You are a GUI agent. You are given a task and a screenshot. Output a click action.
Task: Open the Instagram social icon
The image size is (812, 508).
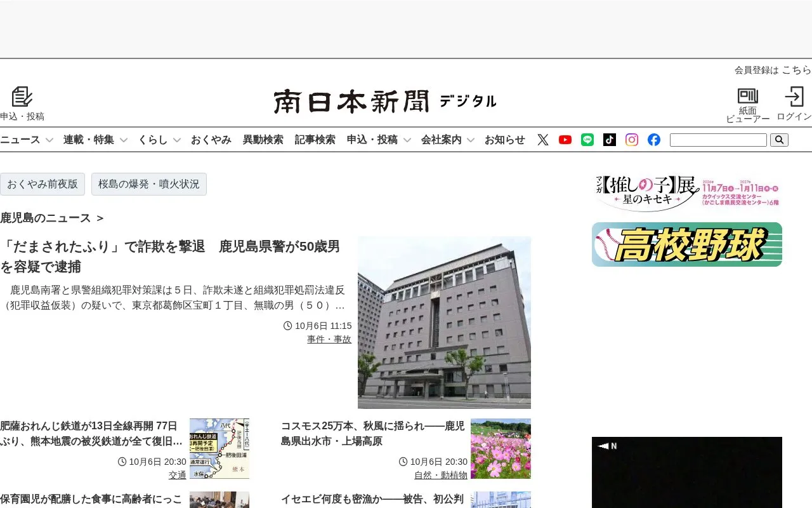click(x=632, y=140)
